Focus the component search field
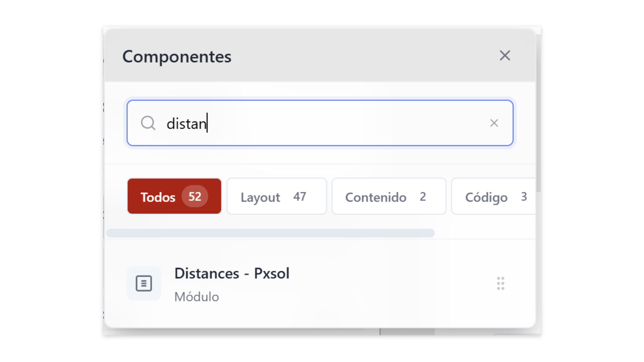644x362 pixels. click(x=335, y=123)
